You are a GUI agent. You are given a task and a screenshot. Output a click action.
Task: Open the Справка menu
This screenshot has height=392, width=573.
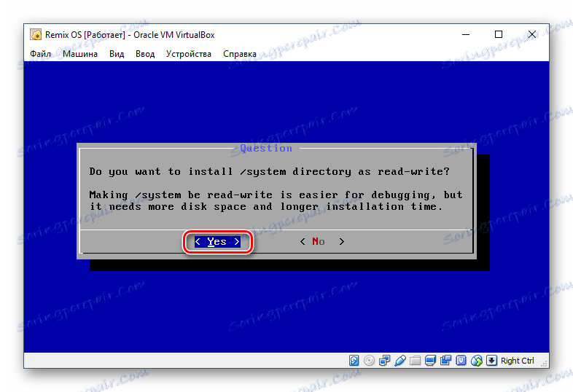(x=240, y=54)
